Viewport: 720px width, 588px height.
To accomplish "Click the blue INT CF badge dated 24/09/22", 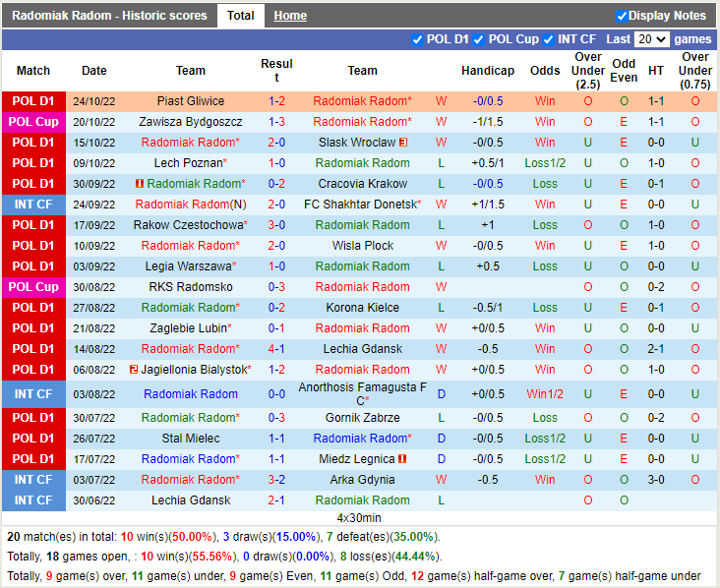I will pyautogui.click(x=33, y=205).
